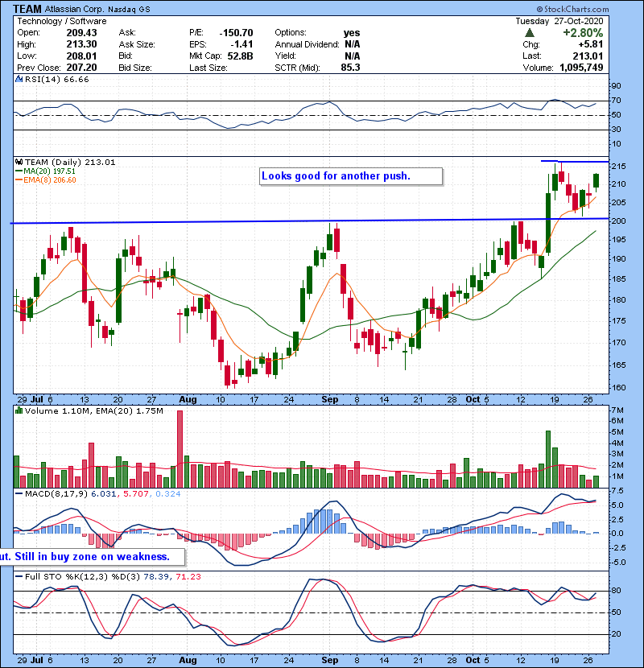This screenshot has width=644, height=668.
Task: Click the 'Volume 1.10M, EMA(20) 1.75M' label
Action: pyautogui.click(x=93, y=411)
